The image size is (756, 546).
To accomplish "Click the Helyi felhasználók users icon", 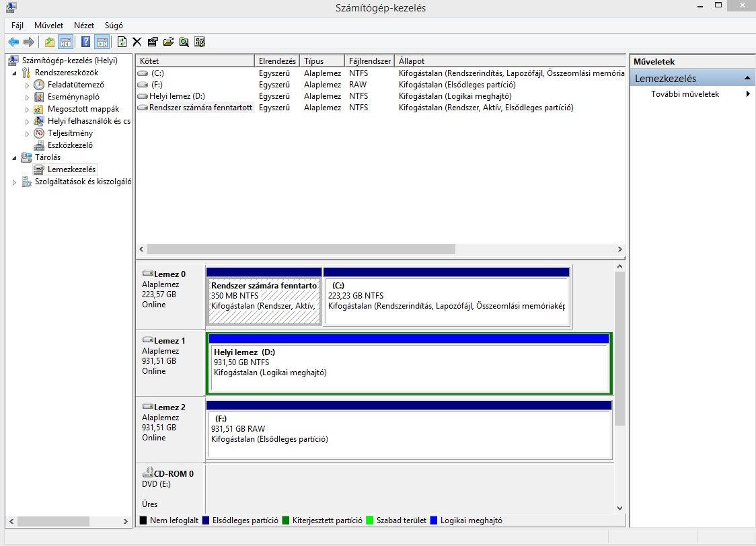I will [x=39, y=121].
